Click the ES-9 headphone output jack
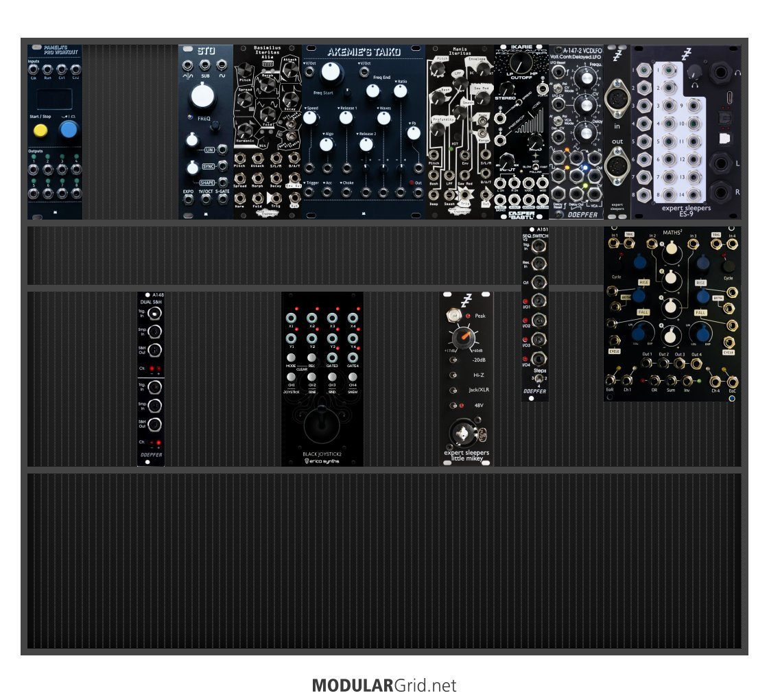 [720, 72]
